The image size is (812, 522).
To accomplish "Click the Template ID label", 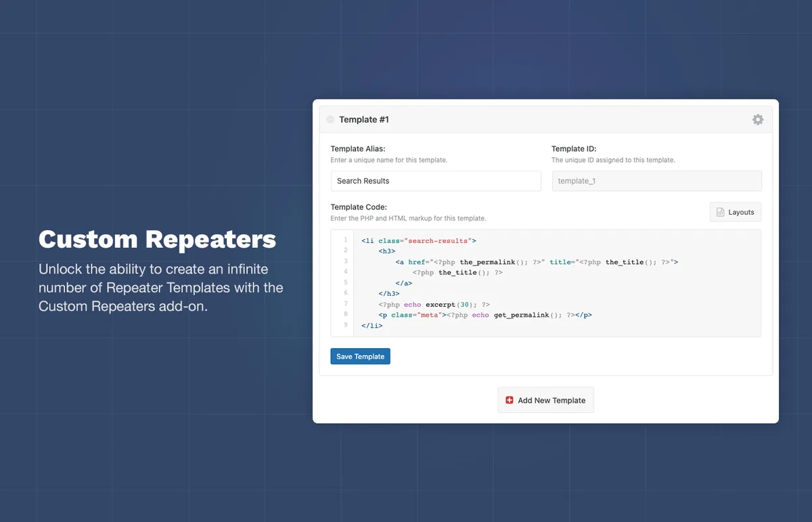I will (574, 149).
